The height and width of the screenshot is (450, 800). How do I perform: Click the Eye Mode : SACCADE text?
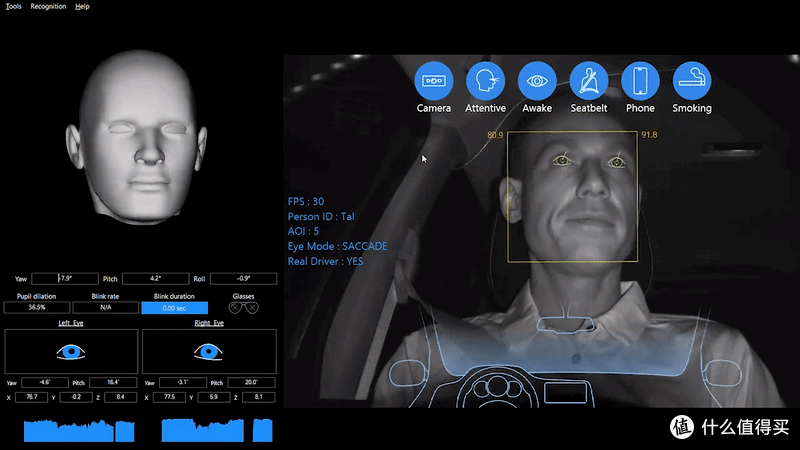click(x=337, y=246)
